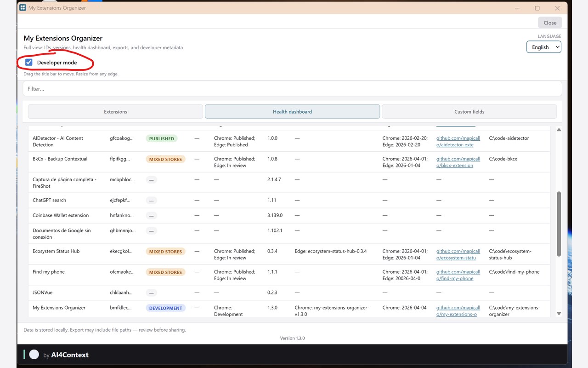The height and width of the screenshot is (368, 588).
Task: Click the path 'C:\code\find-my-phone'
Action: coord(514,272)
